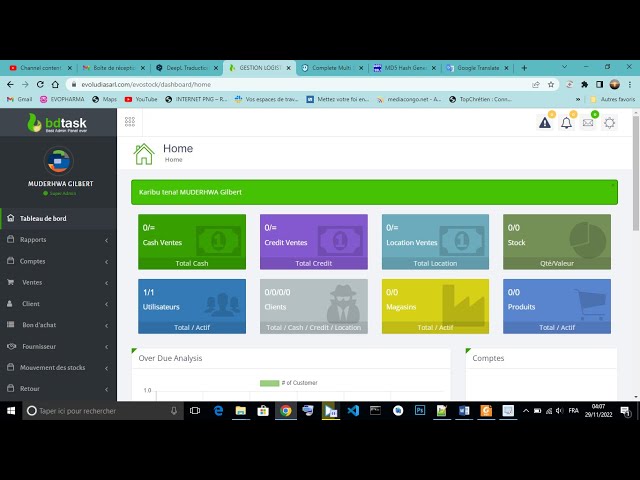Click the Cash Ventes card title
This screenshot has width=640, height=480.
[162, 242]
